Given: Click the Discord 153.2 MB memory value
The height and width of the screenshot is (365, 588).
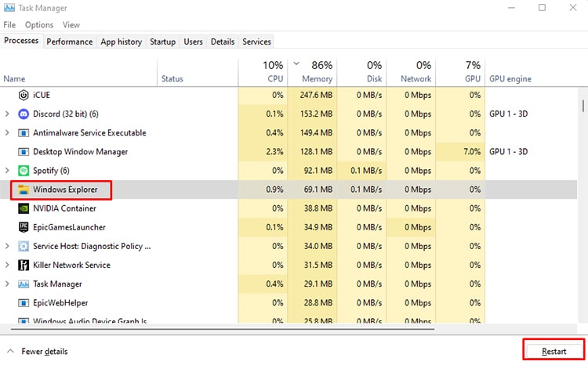Looking at the screenshot, I should (316, 114).
